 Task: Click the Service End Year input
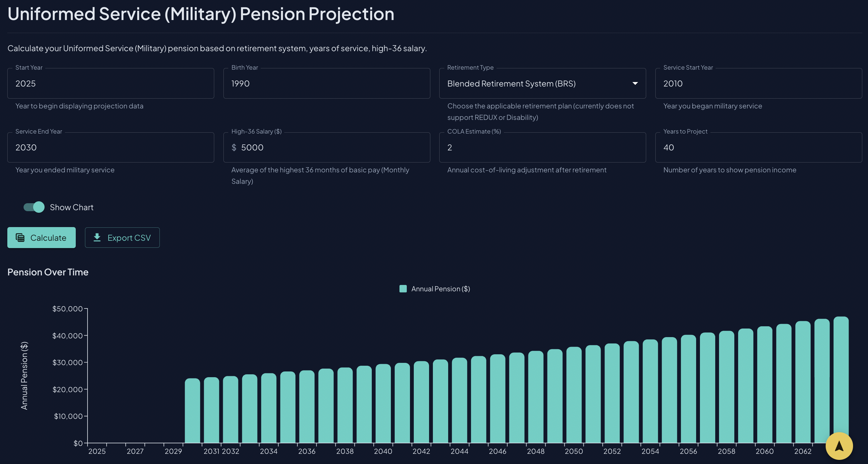110,147
